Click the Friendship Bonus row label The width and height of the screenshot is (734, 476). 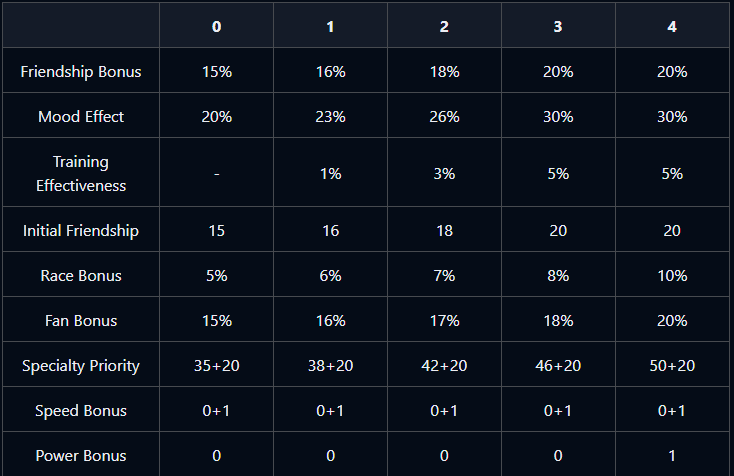click(x=81, y=72)
